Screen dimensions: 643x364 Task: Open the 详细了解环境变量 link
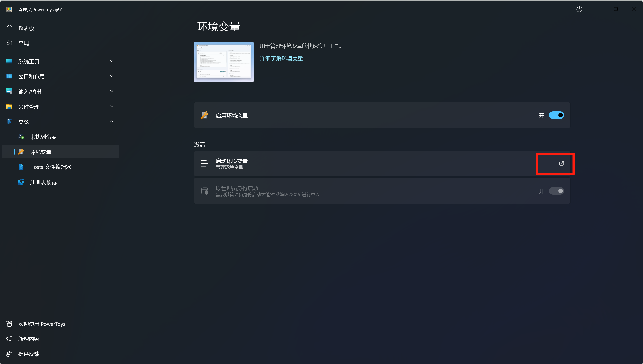tap(281, 58)
